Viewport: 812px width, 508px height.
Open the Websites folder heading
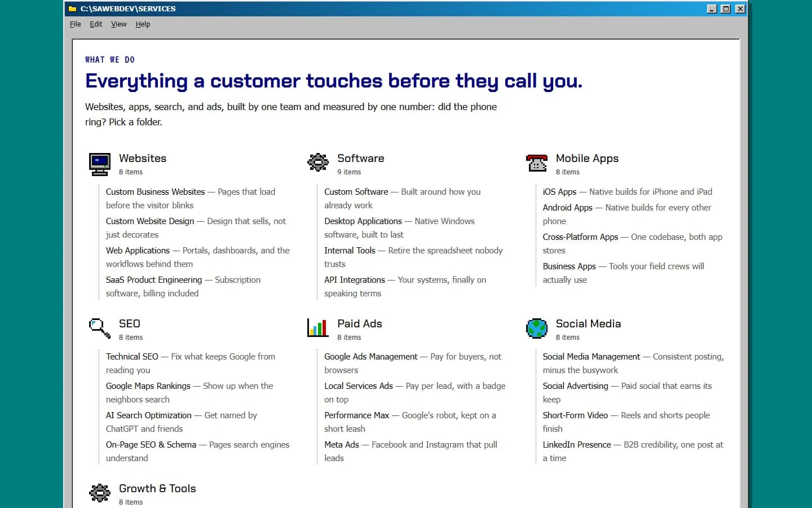143,159
